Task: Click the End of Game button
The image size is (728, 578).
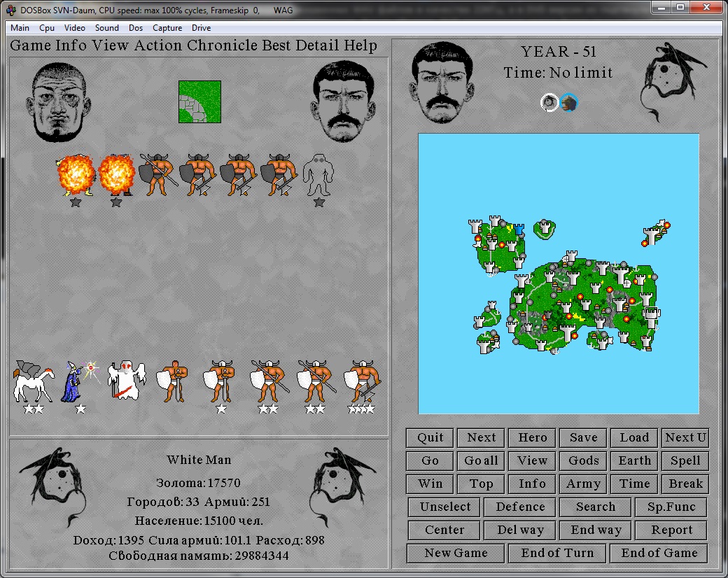Action: (x=659, y=554)
